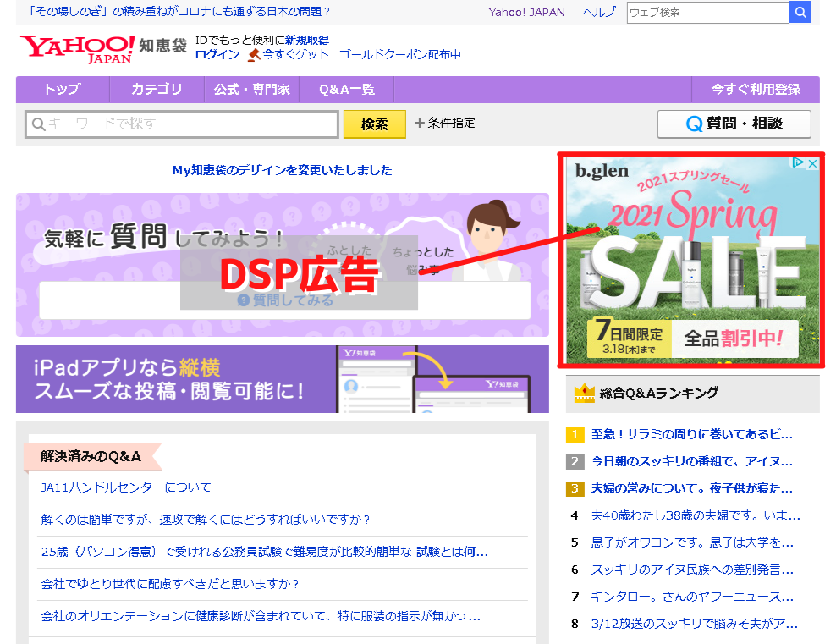Image resolution: width=836 pixels, height=644 pixels.
Task: Open ranking 6 スッキリのアイヌ民族 link
Action: pyautogui.click(x=692, y=570)
